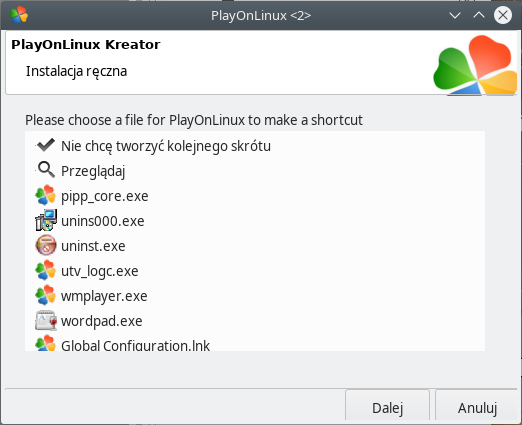Image resolution: width=522 pixels, height=425 pixels.
Task: Click the utv_logc.exe clover icon
Action: pos(46,270)
